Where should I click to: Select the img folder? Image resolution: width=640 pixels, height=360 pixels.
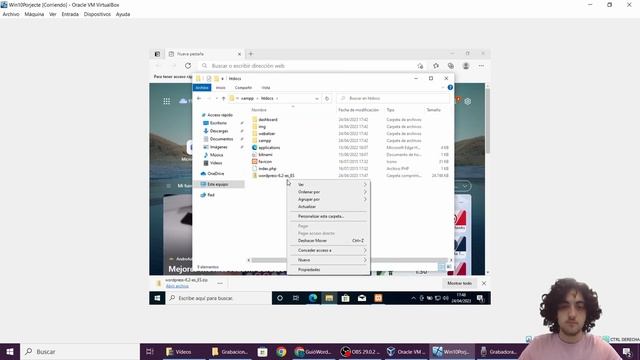pos(262,127)
